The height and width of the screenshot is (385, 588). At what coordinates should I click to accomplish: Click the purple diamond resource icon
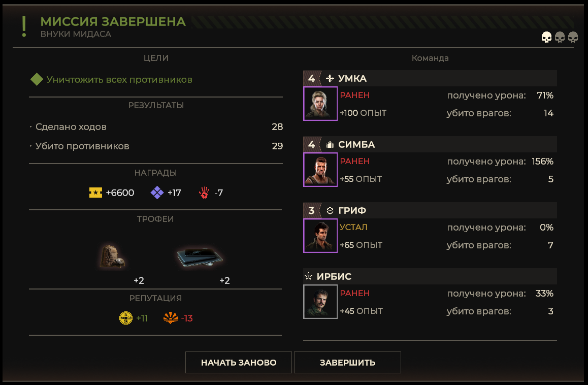coord(157,192)
